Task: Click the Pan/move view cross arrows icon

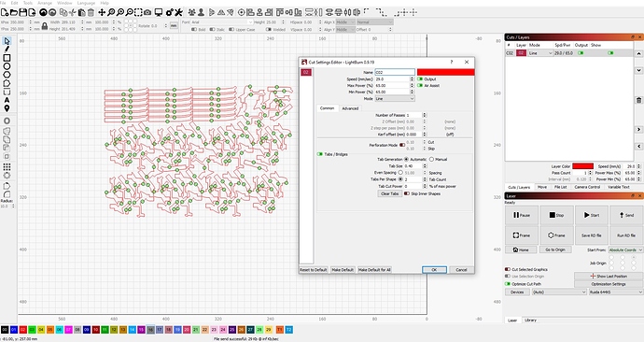Action: tap(102, 12)
